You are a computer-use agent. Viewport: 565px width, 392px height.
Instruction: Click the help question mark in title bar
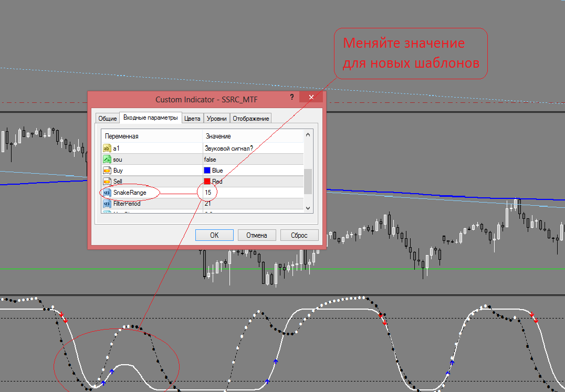[x=292, y=97]
